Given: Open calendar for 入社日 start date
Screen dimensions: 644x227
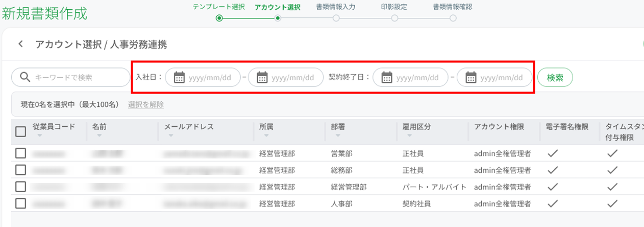Looking at the screenshot, I should click(179, 77).
